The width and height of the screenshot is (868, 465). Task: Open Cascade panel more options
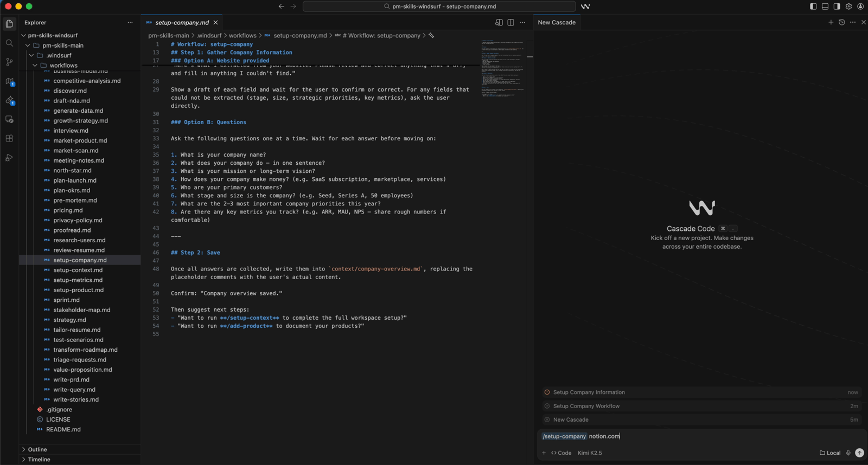853,22
